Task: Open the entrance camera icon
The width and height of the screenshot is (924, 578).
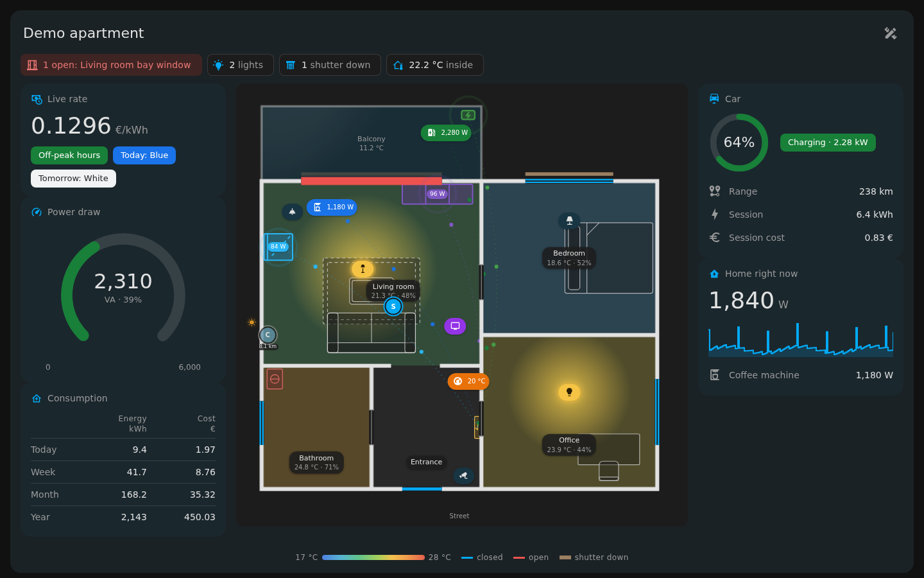Action: (x=463, y=476)
